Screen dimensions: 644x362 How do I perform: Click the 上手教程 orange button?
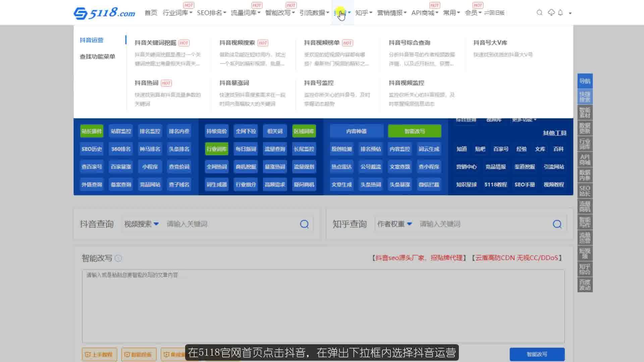click(x=99, y=354)
